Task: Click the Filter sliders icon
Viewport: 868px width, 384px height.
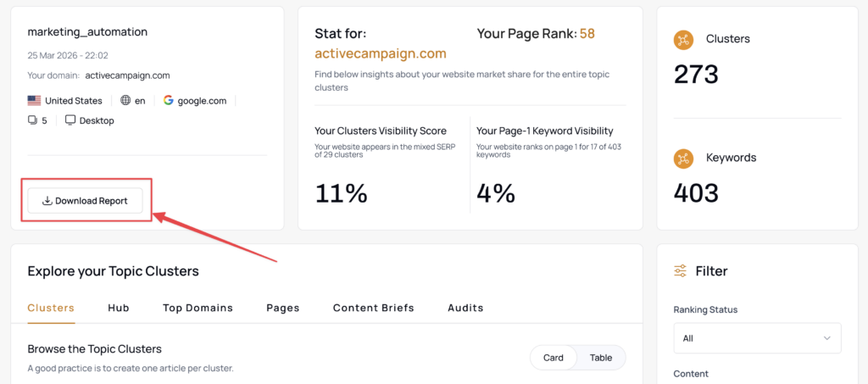Action: [x=681, y=271]
